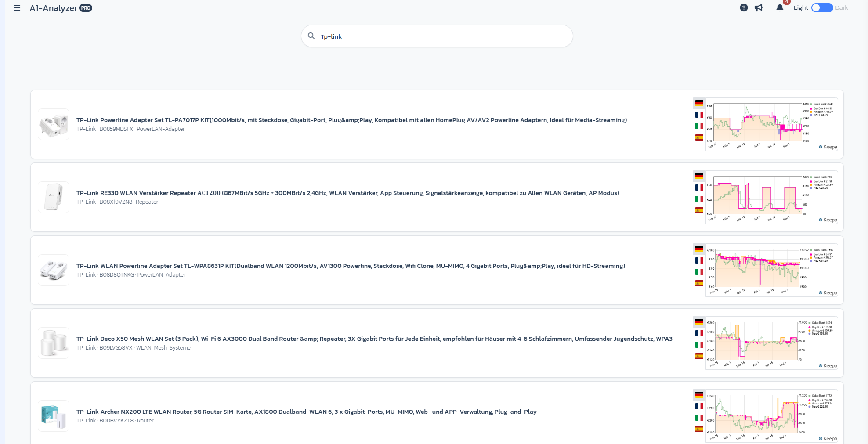This screenshot has width=868, height=444.
Task: Select Italian flag for TL-PA7017P chart
Action: coord(699,126)
